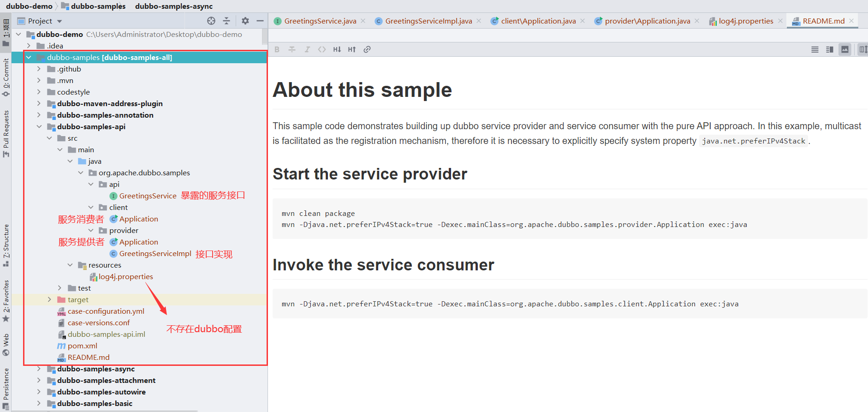Select README.md in project tree

(89, 357)
